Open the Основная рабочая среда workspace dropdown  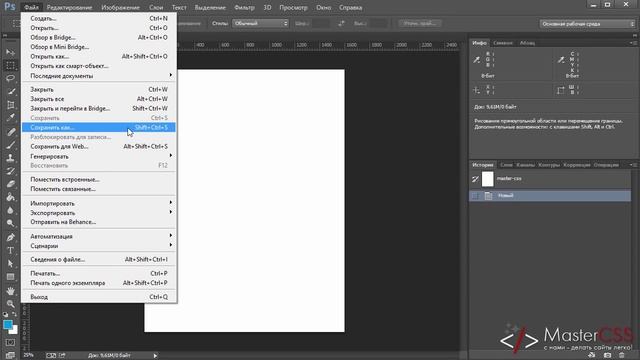point(587,24)
